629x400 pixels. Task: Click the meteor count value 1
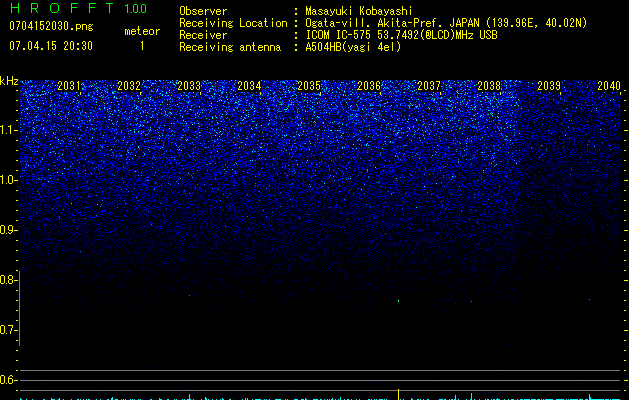tap(142, 46)
